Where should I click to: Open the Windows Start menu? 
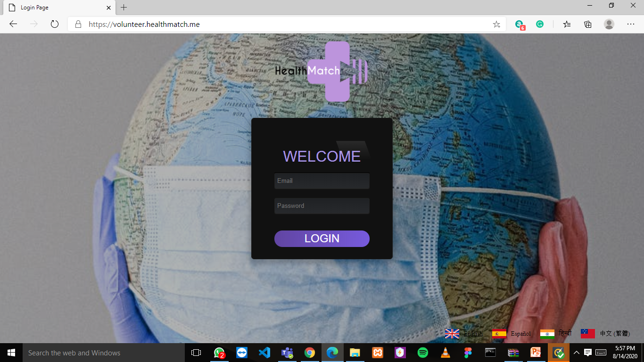11,353
